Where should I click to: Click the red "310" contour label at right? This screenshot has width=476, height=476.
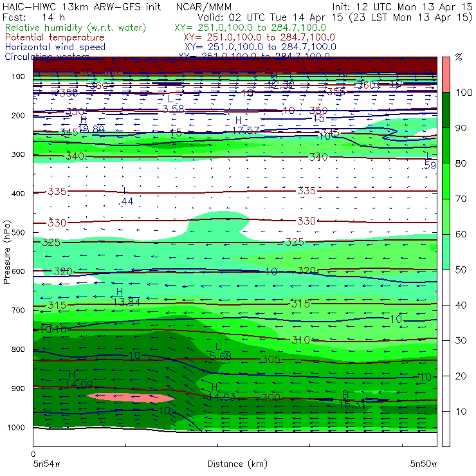[300, 340]
